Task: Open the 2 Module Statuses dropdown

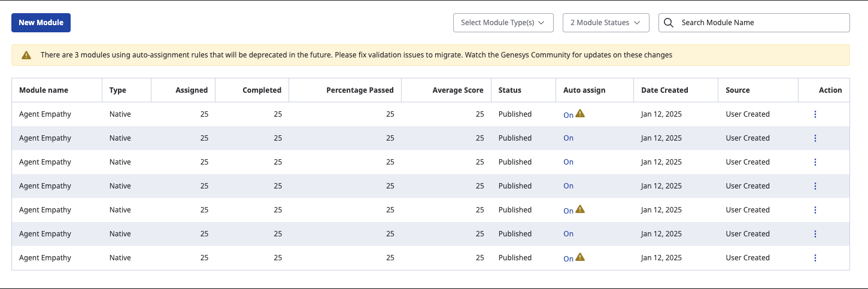Action: (x=605, y=23)
